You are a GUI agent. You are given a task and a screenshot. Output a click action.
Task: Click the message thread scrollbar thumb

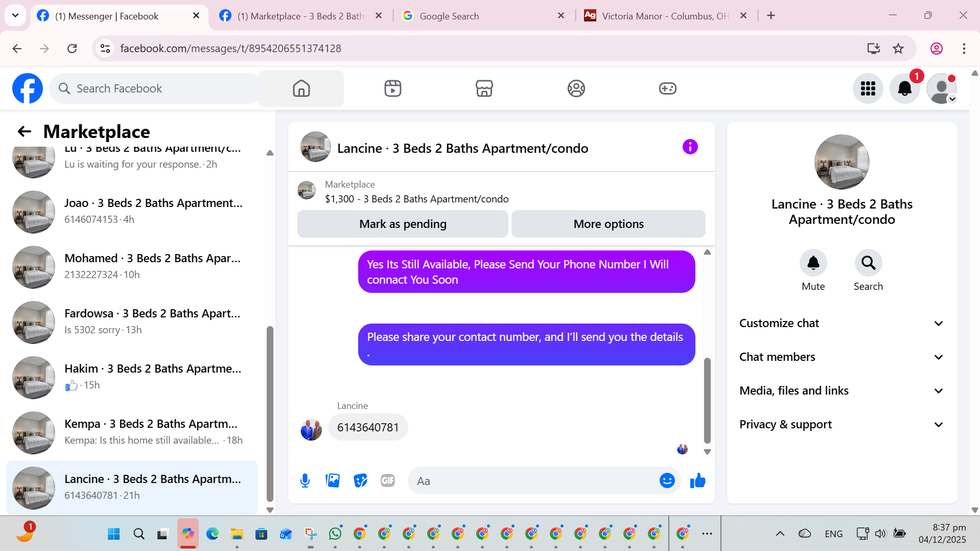(707, 400)
